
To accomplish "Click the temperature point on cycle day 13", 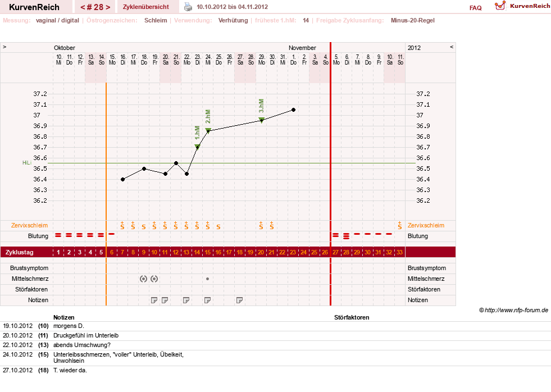I will pos(186,174).
